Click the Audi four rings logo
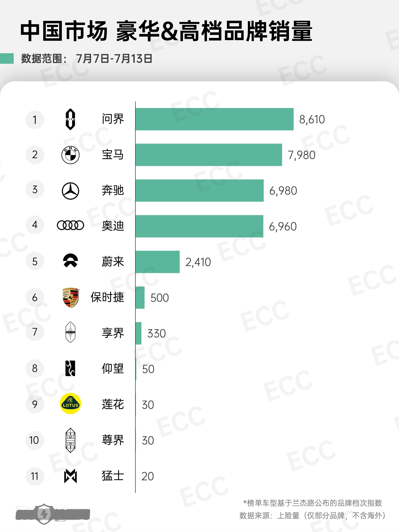The width and height of the screenshot is (399, 532). coord(70,225)
